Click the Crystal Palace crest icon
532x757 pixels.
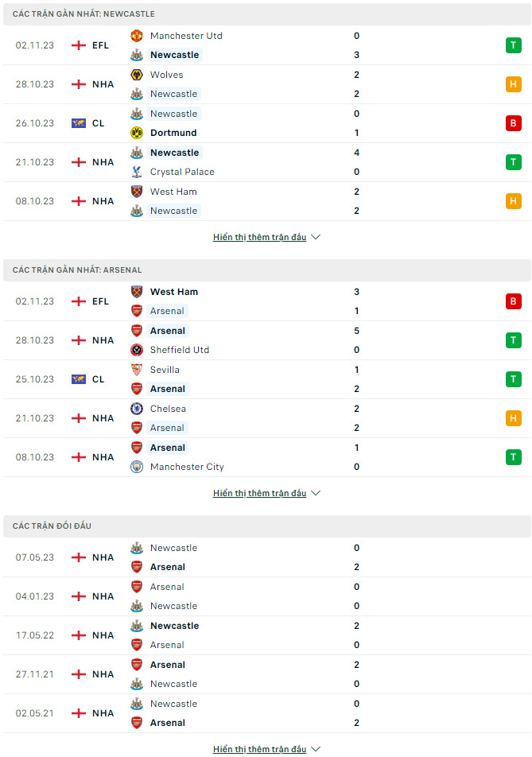point(137,172)
